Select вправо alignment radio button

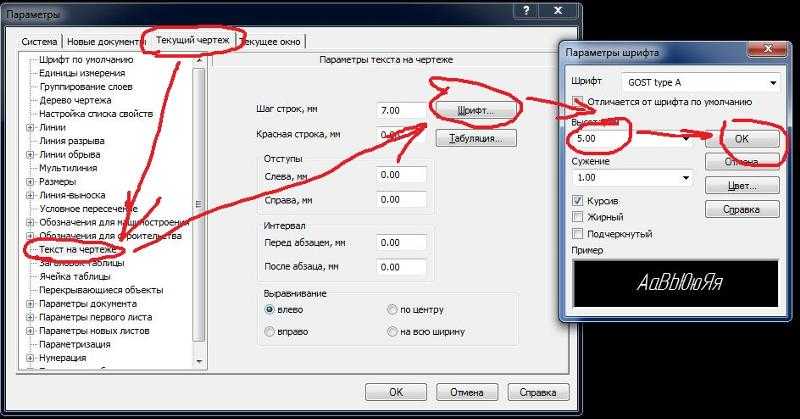(270, 331)
